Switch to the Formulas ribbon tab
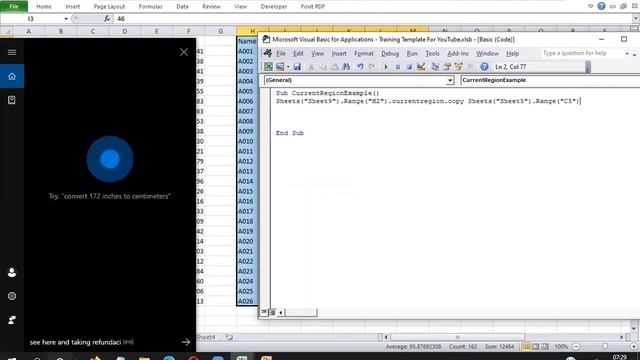Image resolution: width=640 pixels, height=360 pixels. (x=151, y=7)
